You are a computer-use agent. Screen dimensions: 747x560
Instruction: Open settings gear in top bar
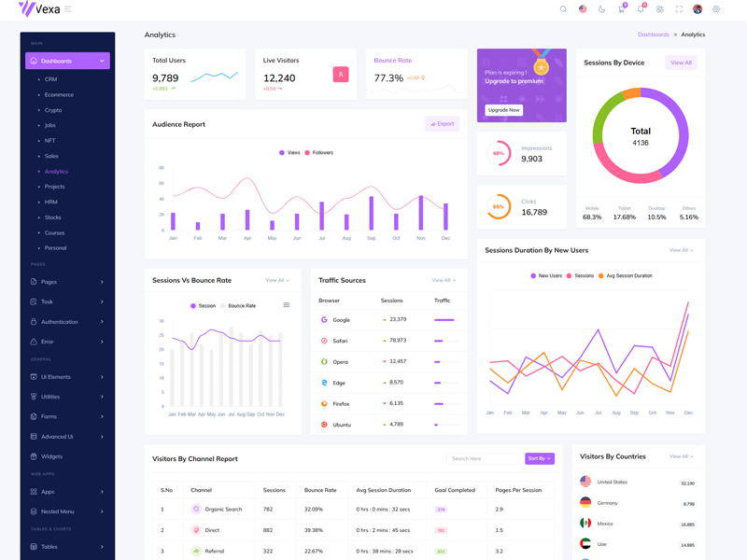tap(716, 9)
